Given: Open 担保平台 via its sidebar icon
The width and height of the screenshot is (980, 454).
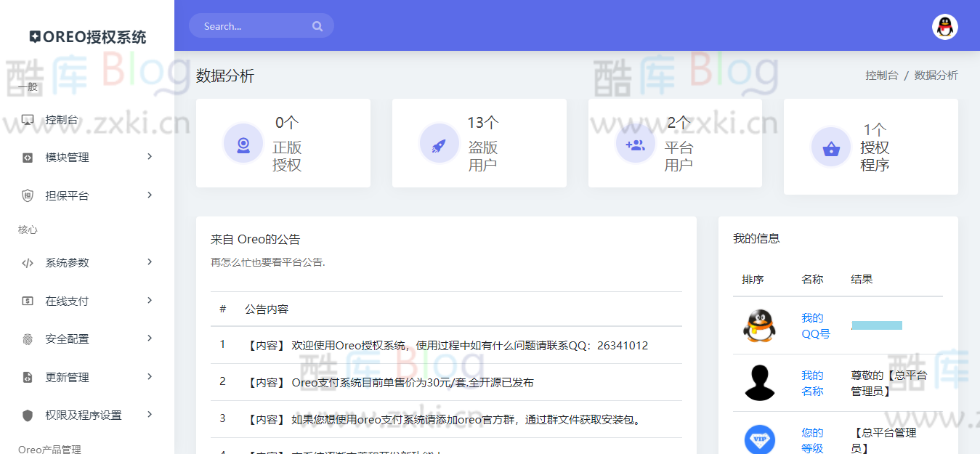Looking at the screenshot, I should click(x=28, y=195).
